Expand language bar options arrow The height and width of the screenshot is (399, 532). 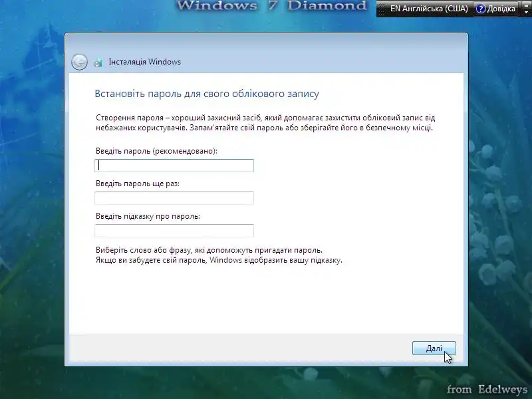[526, 11]
